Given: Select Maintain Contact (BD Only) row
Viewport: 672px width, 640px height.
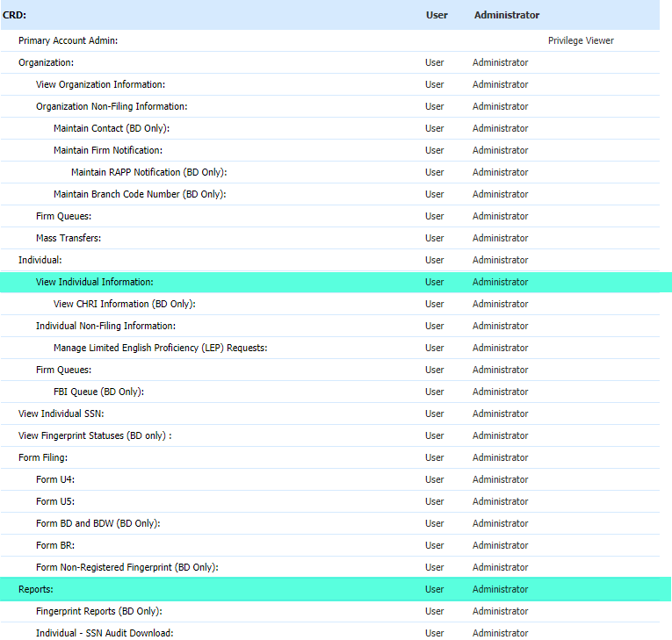Looking at the screenshot, I should (x=111, y=128).
